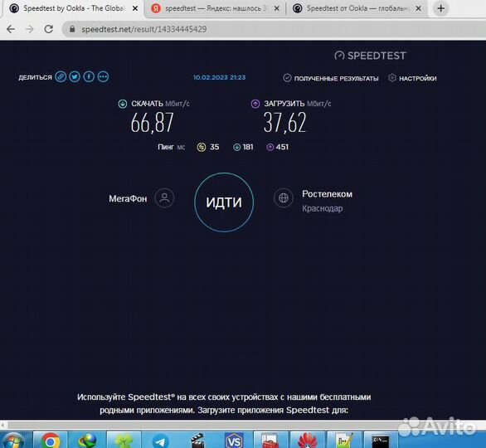Open the notepad editor taskbar icon
The width and height of the screenshot is (486, 448).
[x=344, y=440]
